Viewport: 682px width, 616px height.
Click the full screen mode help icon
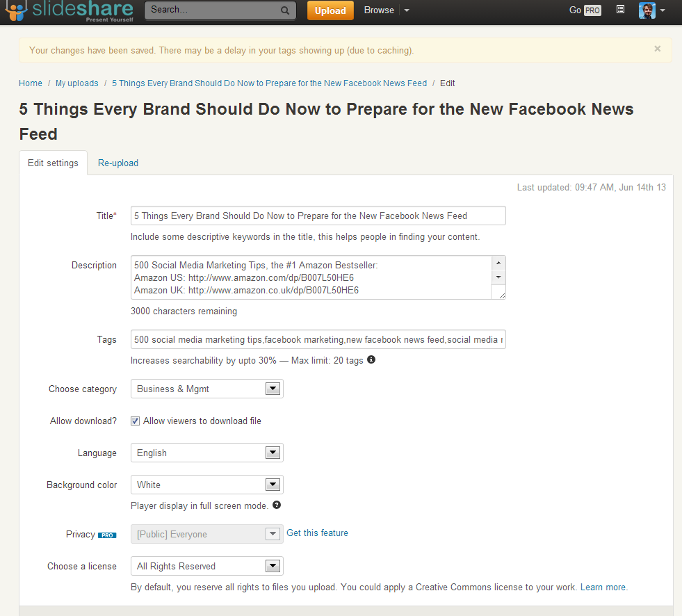coord(277,505)
